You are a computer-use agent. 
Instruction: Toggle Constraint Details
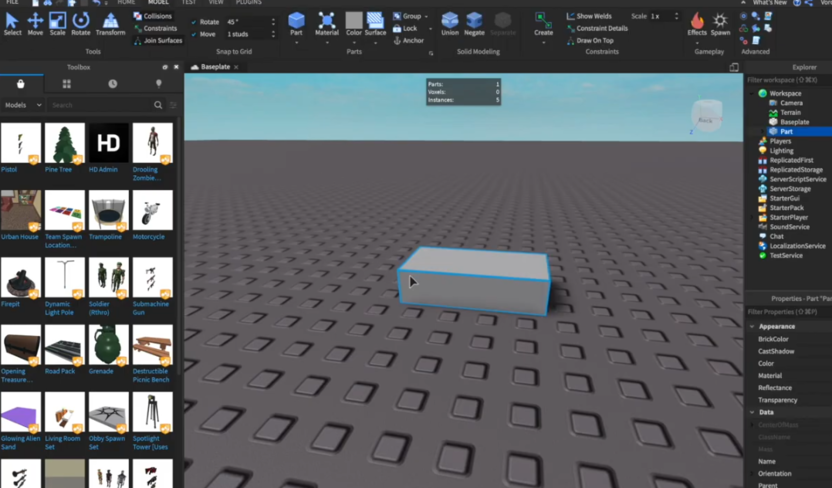click(x=597, y=28)
